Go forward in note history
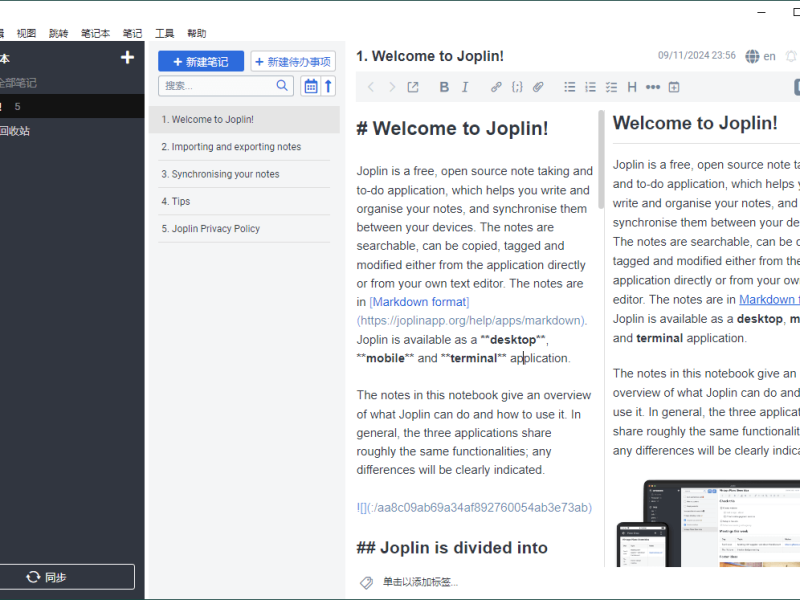800x600 pixels. coord(392,87)
